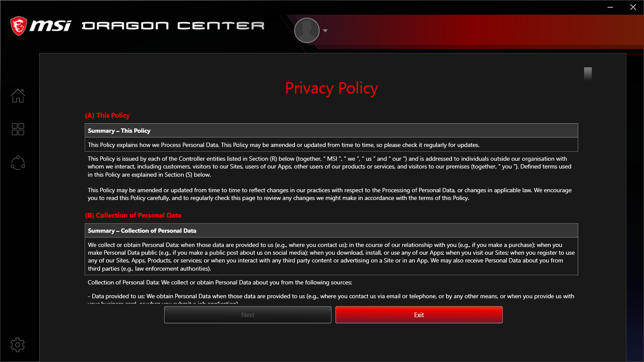Select the Summary – This Policy row
The image size is (644, 362).
(x=331, y=131)
